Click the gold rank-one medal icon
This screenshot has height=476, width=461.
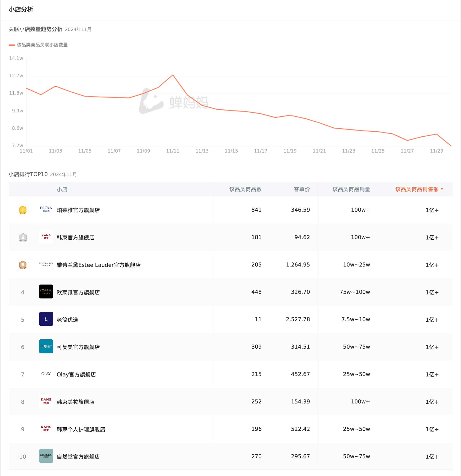23,210
